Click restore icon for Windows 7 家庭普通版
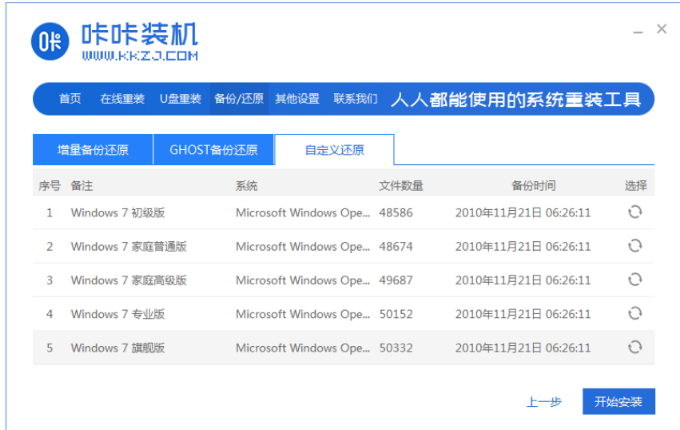 pos(634,246)
